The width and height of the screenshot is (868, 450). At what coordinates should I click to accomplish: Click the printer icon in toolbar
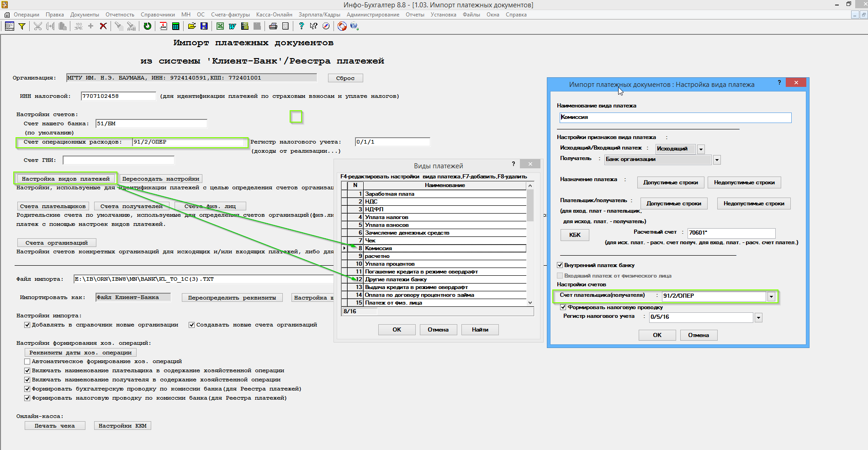coord(273,26)
